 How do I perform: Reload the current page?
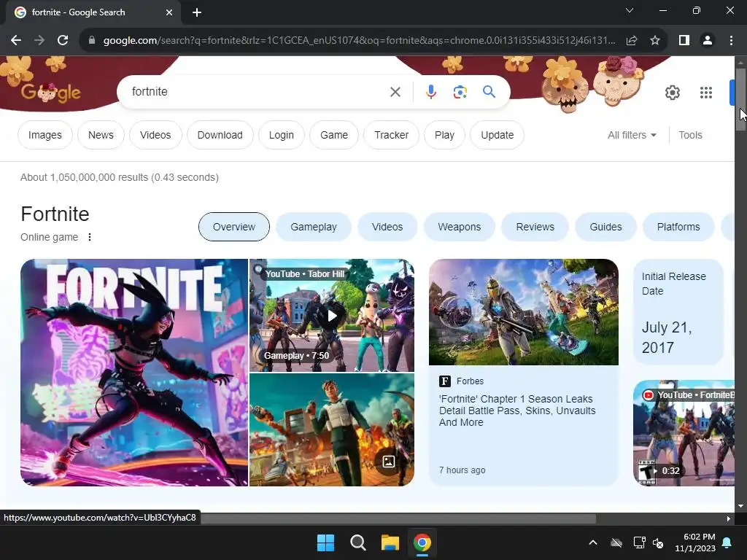tap(63, 41)
